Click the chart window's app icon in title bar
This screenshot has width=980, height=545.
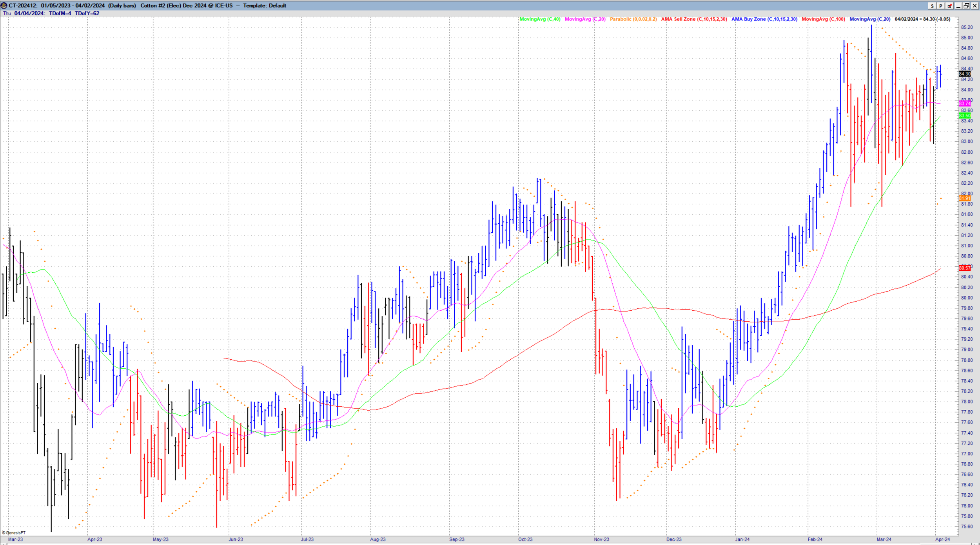pyautogui.click(x=4, y=5)
